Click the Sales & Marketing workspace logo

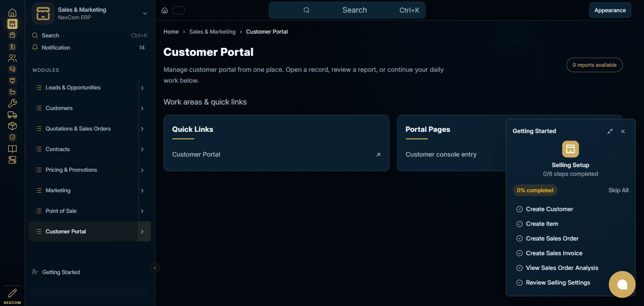43,13
